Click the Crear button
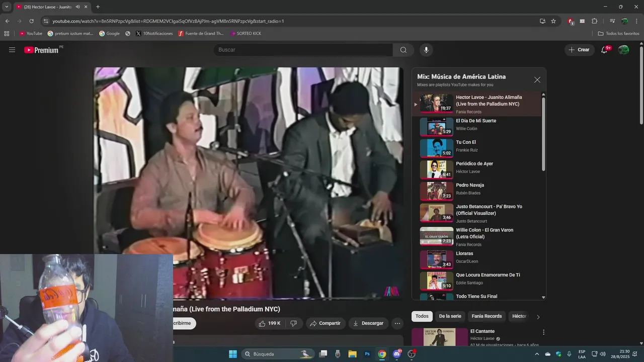This screenshot has height=362, width=644. click(x=579, y=50)
